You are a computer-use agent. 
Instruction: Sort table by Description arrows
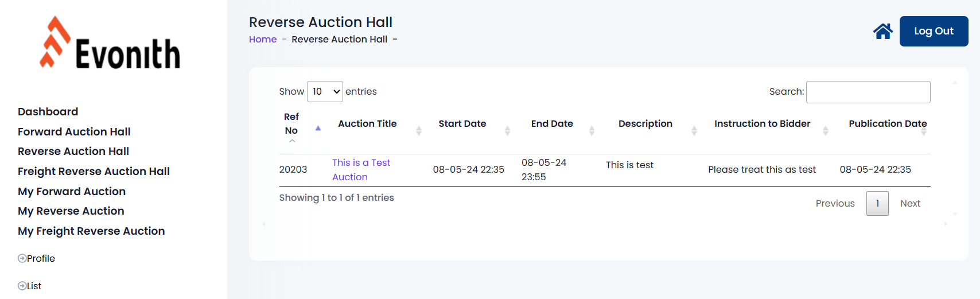[x=694, y=131]
